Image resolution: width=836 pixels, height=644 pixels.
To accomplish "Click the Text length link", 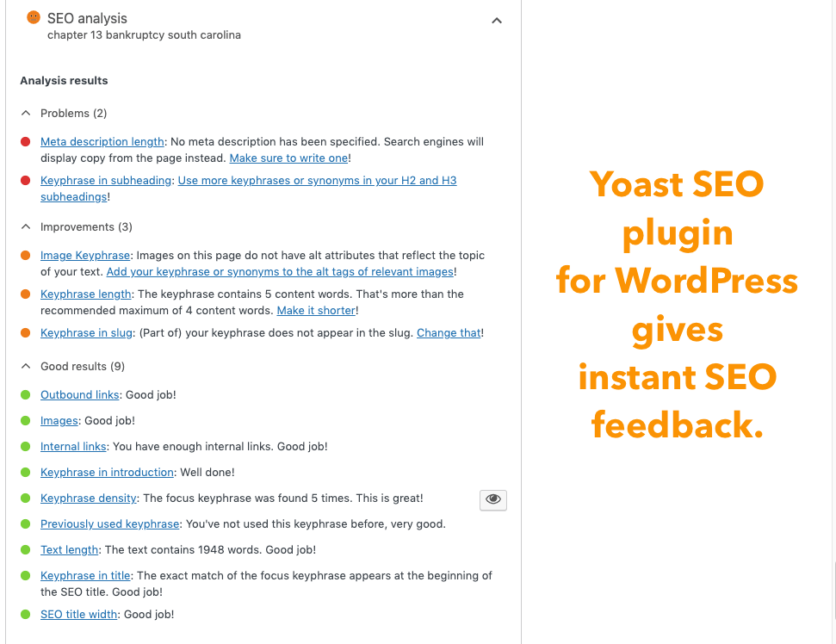I will [x=70, y=550].
